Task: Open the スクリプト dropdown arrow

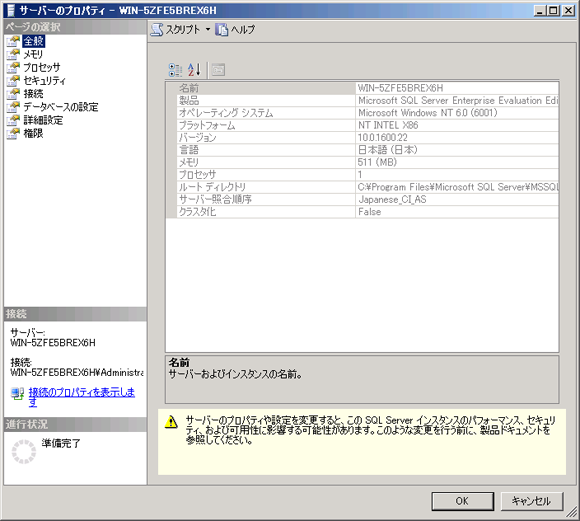Action: (x=208, y=30)
